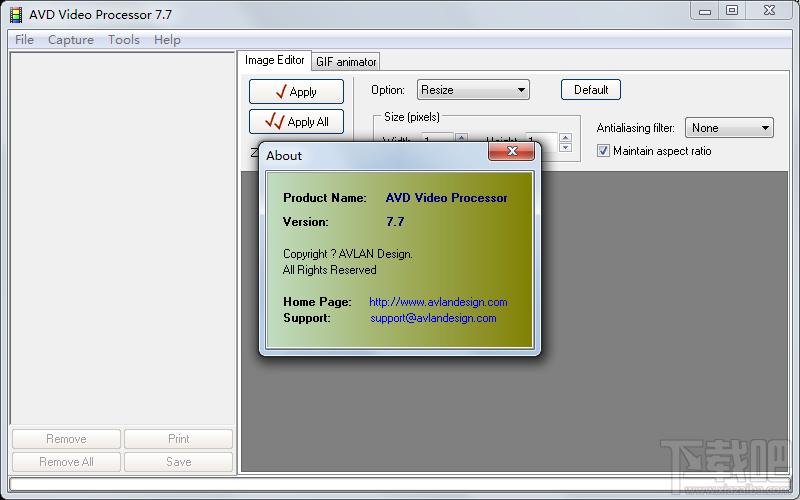The width and height of the screenshot is (800, 500).
Task: Click the AVD Video Processor title bar icon
Action: coord(16,15)
